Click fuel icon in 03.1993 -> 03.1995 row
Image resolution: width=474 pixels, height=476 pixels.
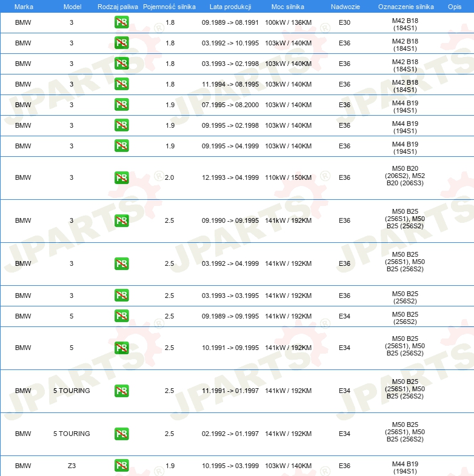coord(122,296)
